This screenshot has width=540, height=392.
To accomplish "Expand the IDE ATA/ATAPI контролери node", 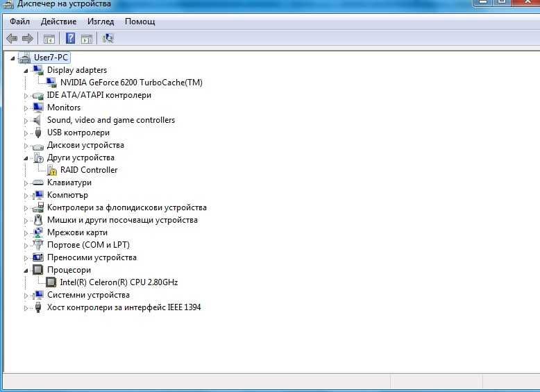I will (x=26, y=96).
